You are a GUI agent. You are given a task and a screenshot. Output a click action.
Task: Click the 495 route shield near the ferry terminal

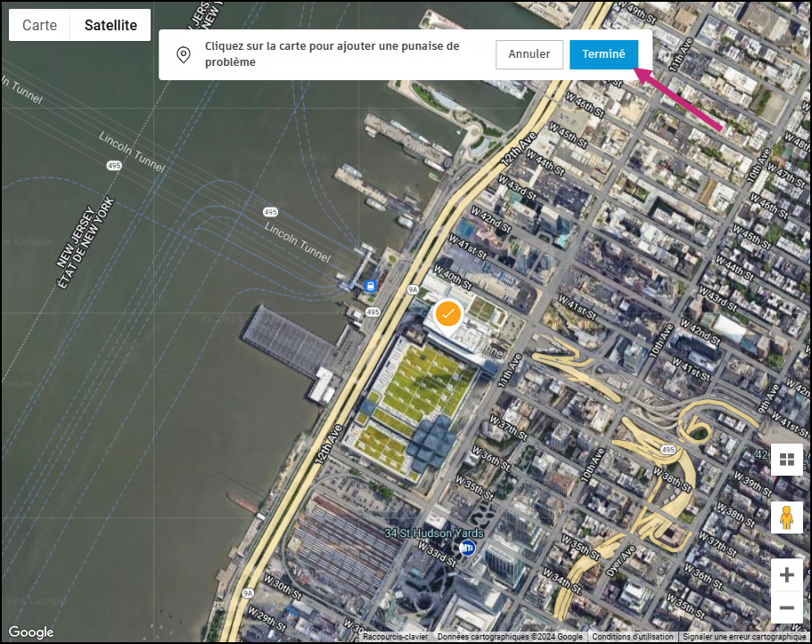[x=373, y=312]
